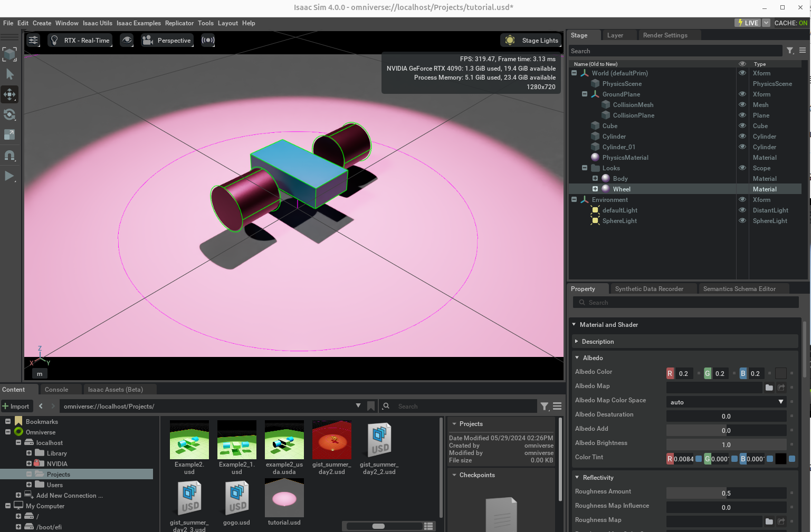
Task: Expand the Wheel material node
Action: click(595, 189)
